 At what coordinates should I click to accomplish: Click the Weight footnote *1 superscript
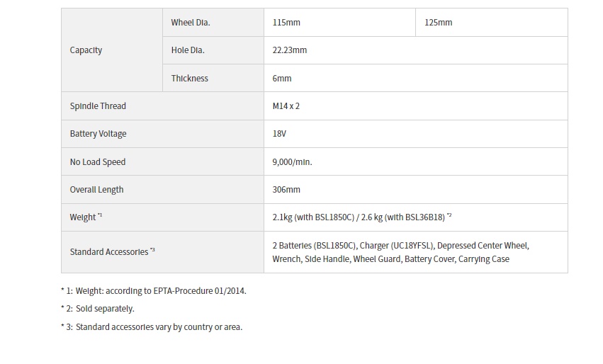click(100, 215)
